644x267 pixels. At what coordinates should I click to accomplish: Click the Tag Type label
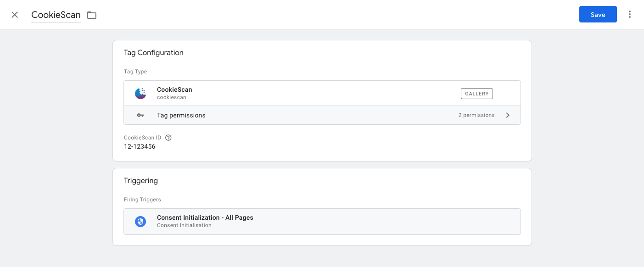point(135,72)
